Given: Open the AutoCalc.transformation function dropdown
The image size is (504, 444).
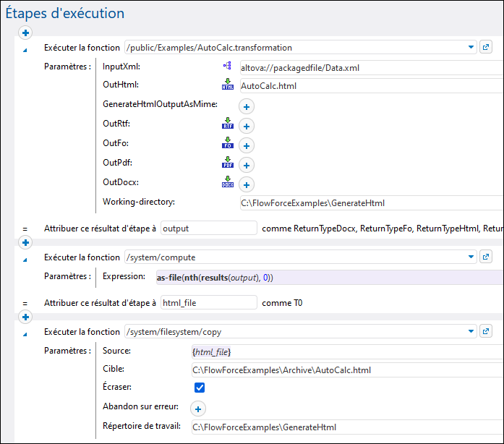Looking at the screenshot, I should [471, 48].
